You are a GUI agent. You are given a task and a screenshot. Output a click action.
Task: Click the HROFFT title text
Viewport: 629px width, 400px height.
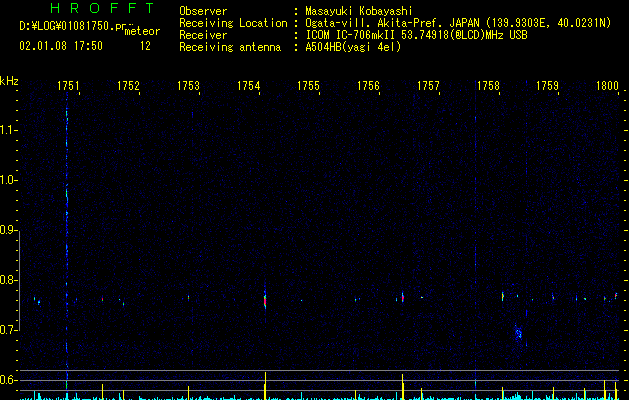pos(102,8)
